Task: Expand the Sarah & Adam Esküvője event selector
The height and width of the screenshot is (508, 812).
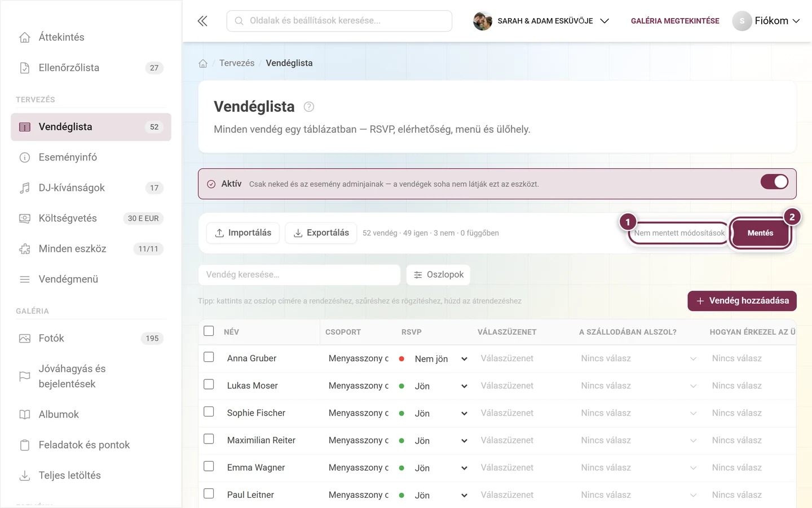Action: coord(541,21)
